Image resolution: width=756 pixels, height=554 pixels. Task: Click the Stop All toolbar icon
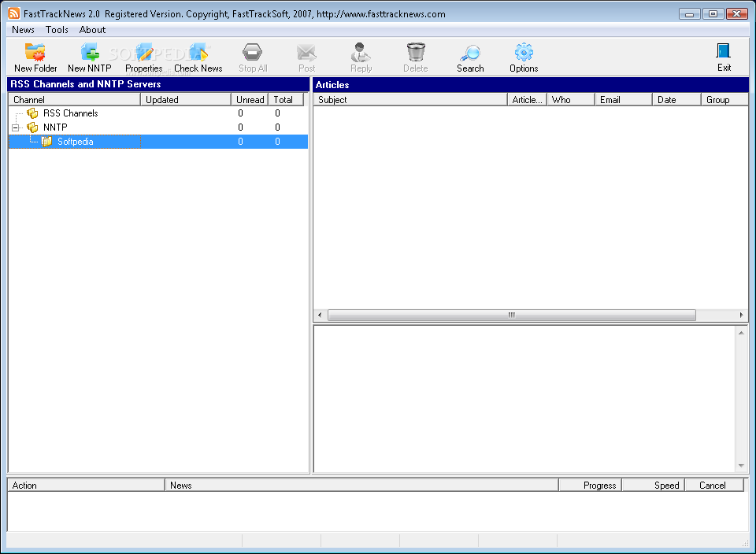click(253, 53)
